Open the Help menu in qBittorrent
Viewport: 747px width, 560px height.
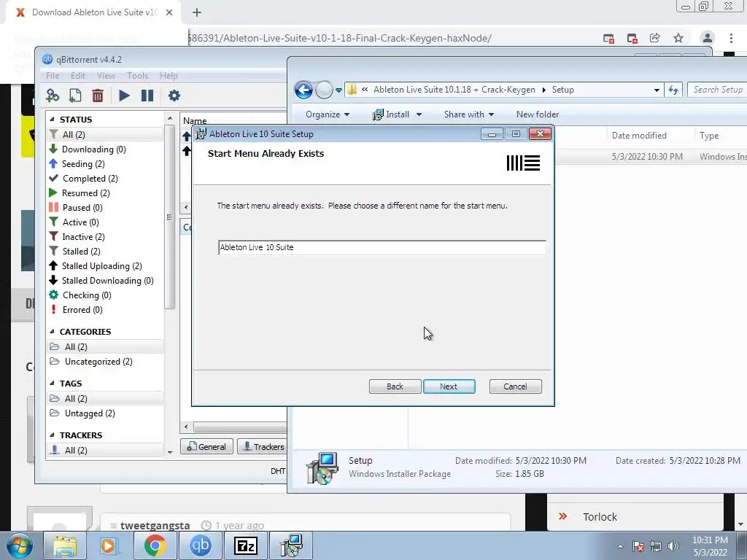169,76
